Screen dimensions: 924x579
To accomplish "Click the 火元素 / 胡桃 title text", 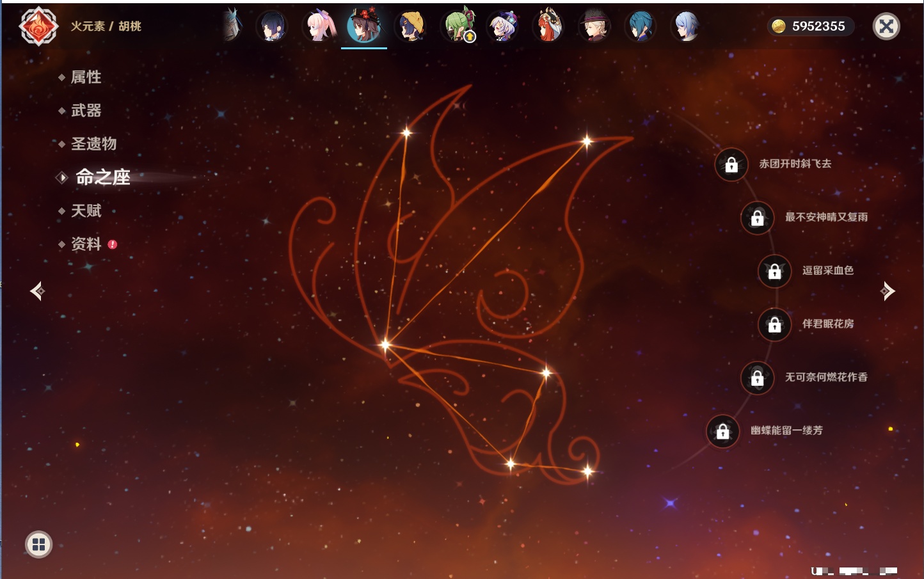I will point(106,26).
